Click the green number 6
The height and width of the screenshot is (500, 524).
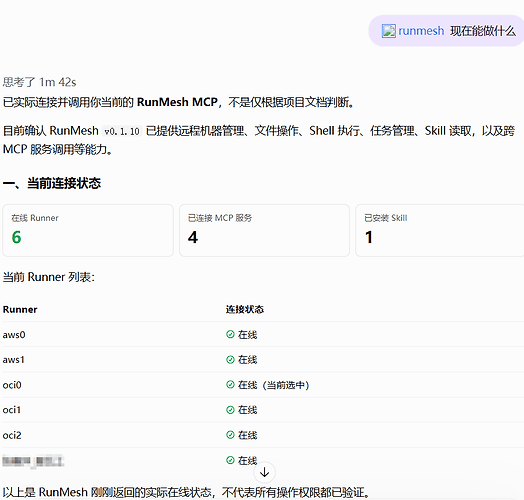[16, 237]
